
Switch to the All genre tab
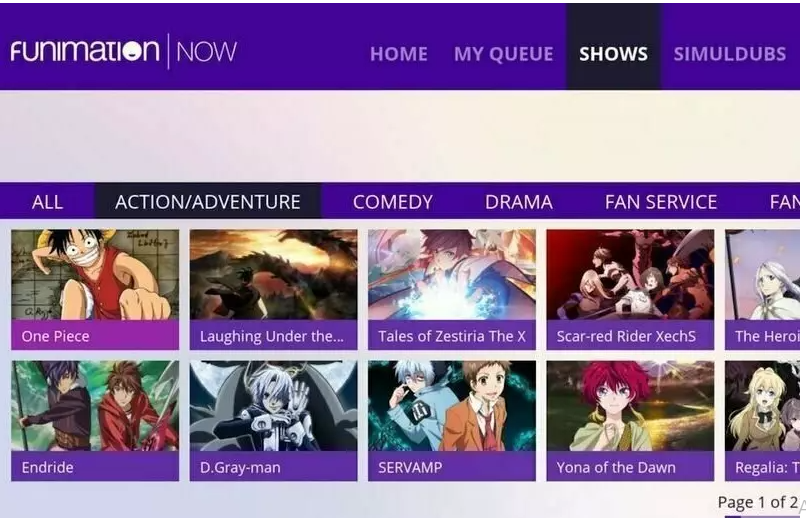pos(47,201)
